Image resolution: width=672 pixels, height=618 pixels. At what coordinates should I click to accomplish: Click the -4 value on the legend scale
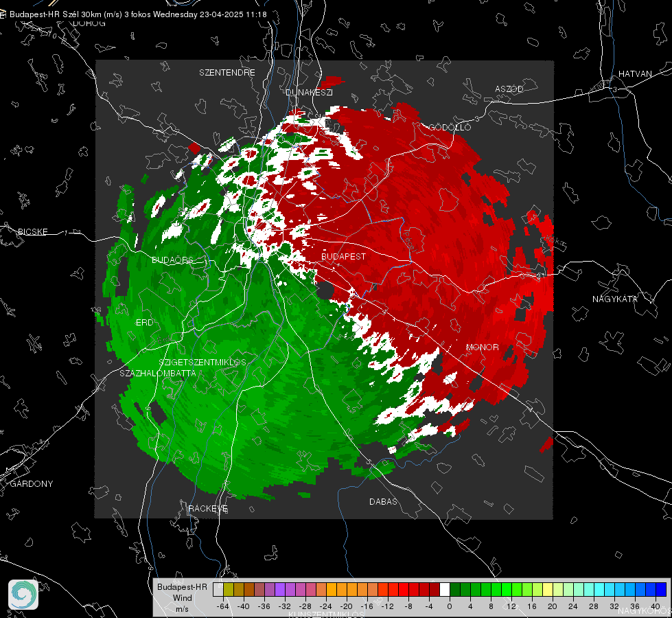429,606
